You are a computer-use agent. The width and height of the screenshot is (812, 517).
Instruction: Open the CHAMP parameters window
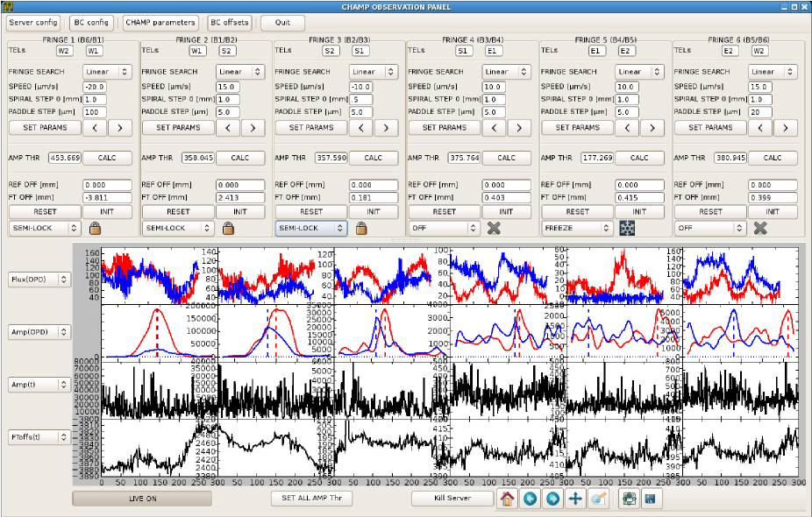pyautogui.click(x=160, y=23)
